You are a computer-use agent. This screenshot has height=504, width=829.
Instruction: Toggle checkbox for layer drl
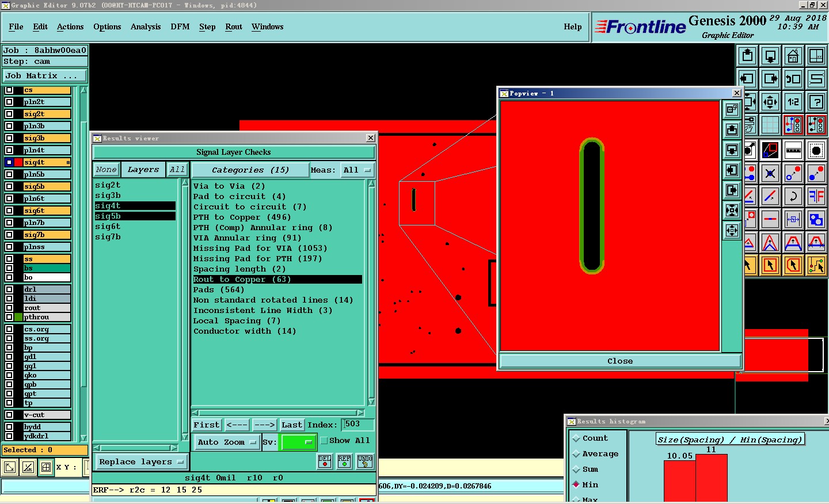9,289
